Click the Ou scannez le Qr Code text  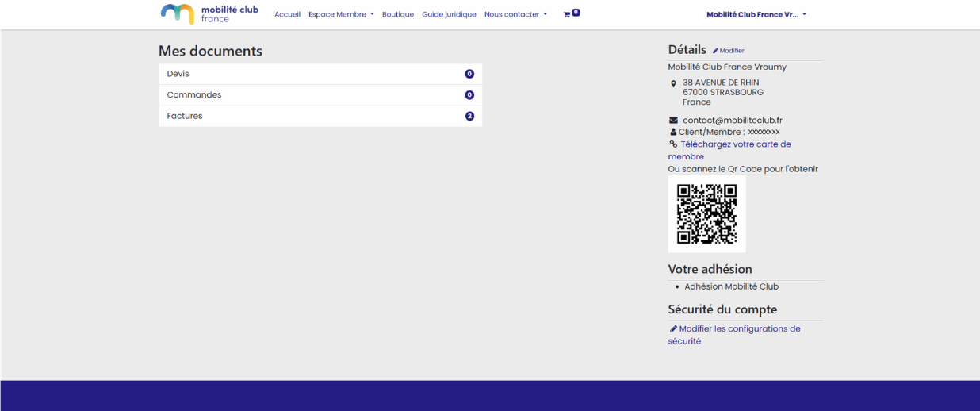(x=743, y=169)
